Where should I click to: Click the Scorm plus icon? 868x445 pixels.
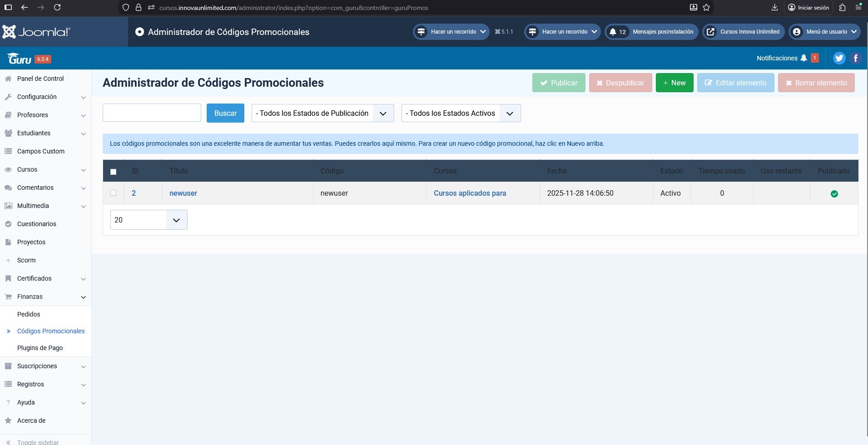(8, 260)
